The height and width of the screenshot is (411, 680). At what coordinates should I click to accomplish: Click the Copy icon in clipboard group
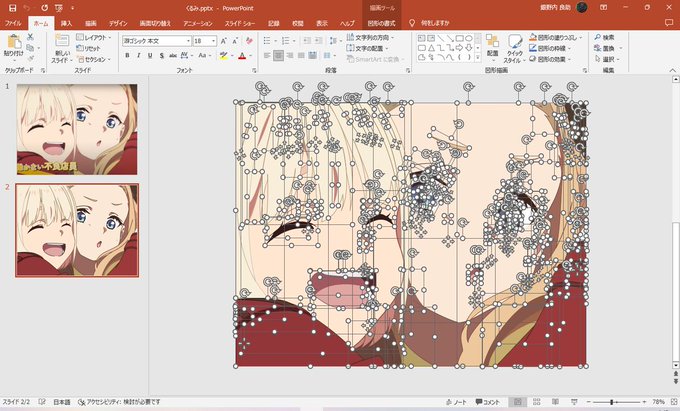pyautogui.click(x=29, y=48)
